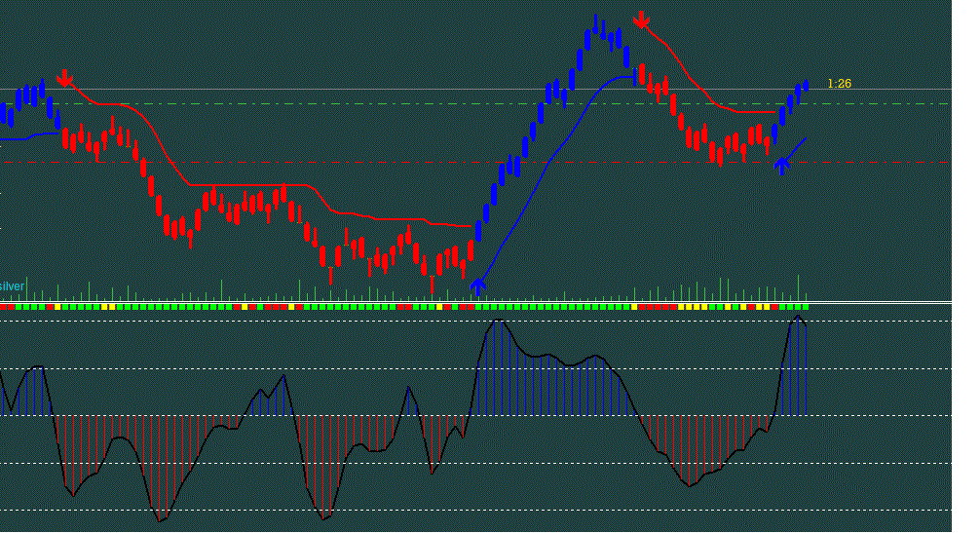Viewport: 980px width, 533px height.
Task: Click the last blue candle beside the 1:26 timer
Action: pyautogui.click(x=807, y=86)
